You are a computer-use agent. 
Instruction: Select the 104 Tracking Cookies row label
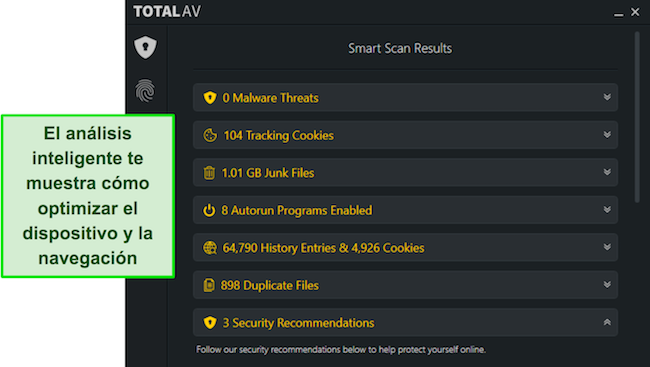click(279, 136)
